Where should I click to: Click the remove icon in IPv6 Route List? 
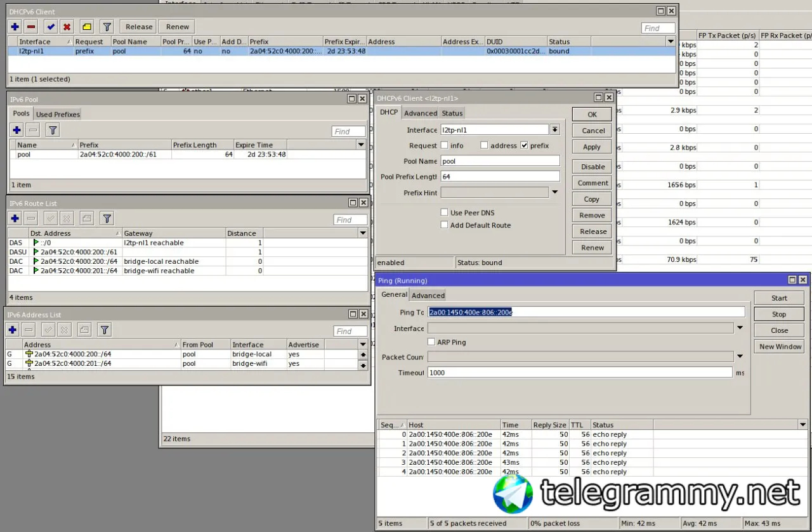click(x=30, y=218)
